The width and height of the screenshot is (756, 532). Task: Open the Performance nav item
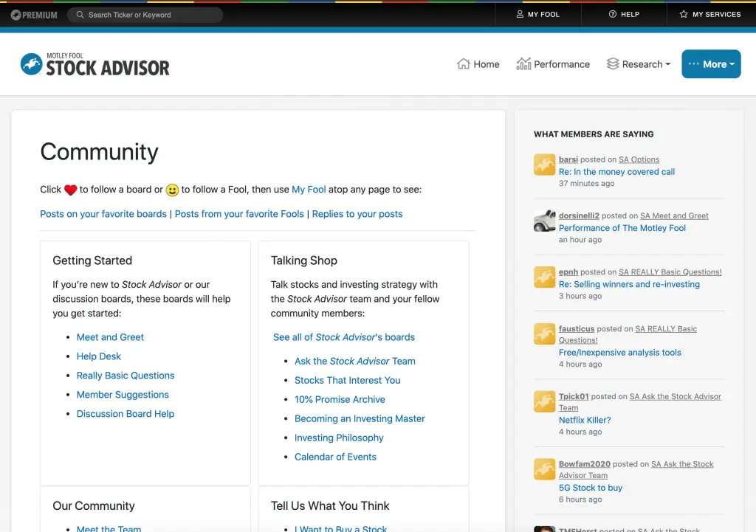pos(553,64)
